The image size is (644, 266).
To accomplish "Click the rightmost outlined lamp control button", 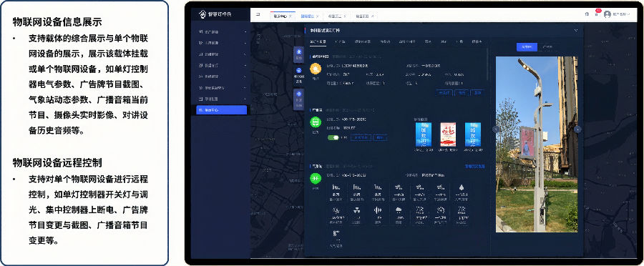I will tap(477, 93).
